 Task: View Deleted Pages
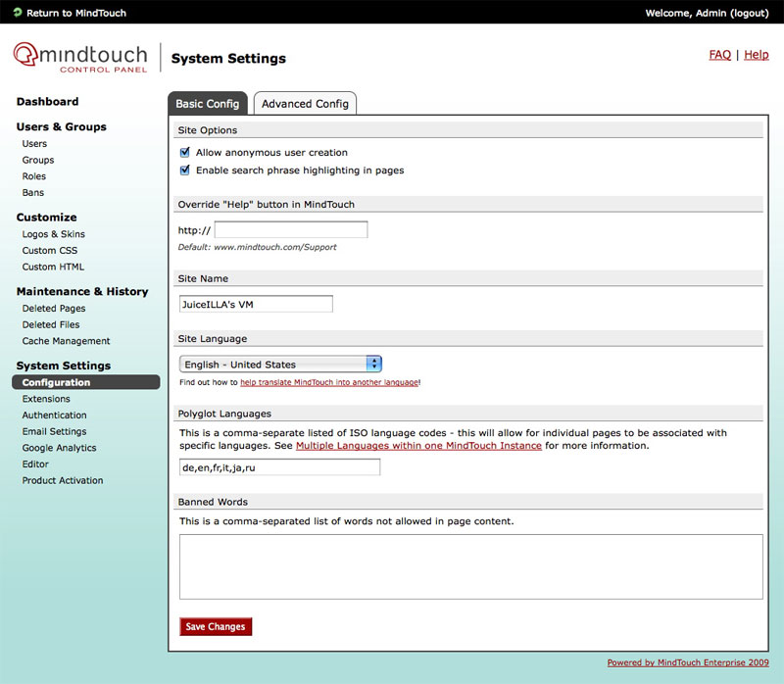click(x=54, y=309)
